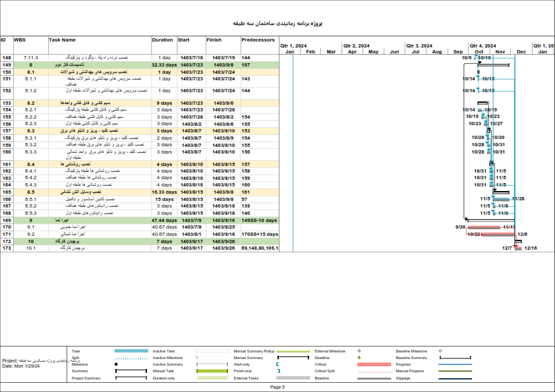This screenshot has width=555, height=392.
Task: Click the Start-only bracket symbol in legend
Action: (x=278, y=364)
